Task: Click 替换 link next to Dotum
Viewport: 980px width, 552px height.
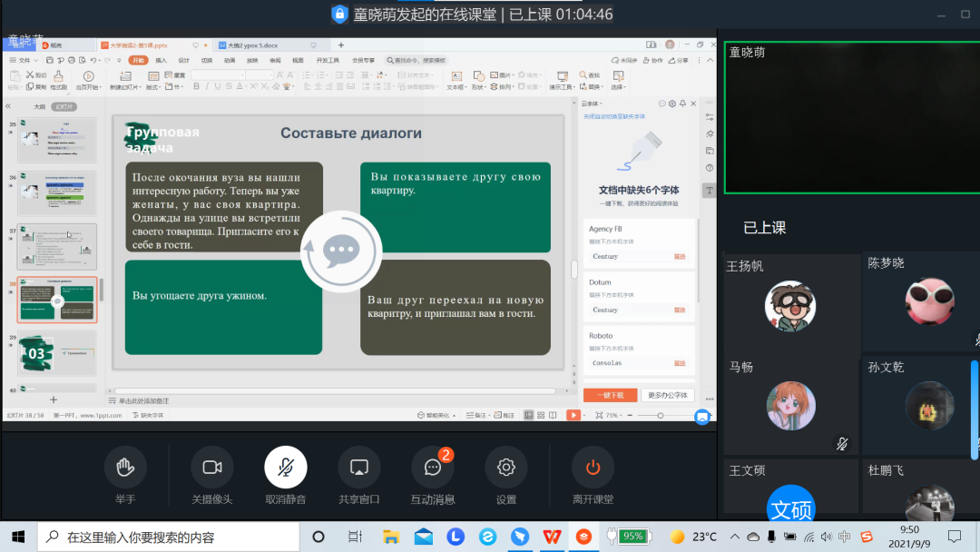Action: pyautogui.click(x=680, y=310)
